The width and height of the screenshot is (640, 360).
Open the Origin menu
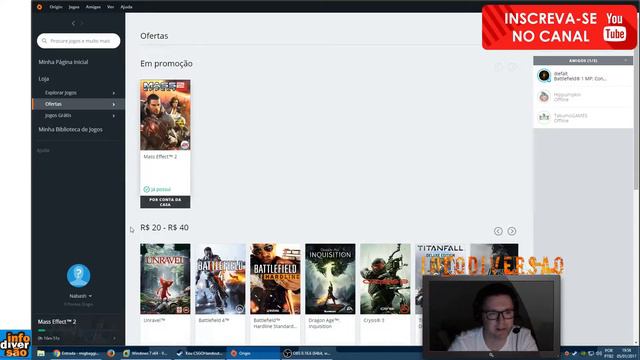tap(56, 7)
